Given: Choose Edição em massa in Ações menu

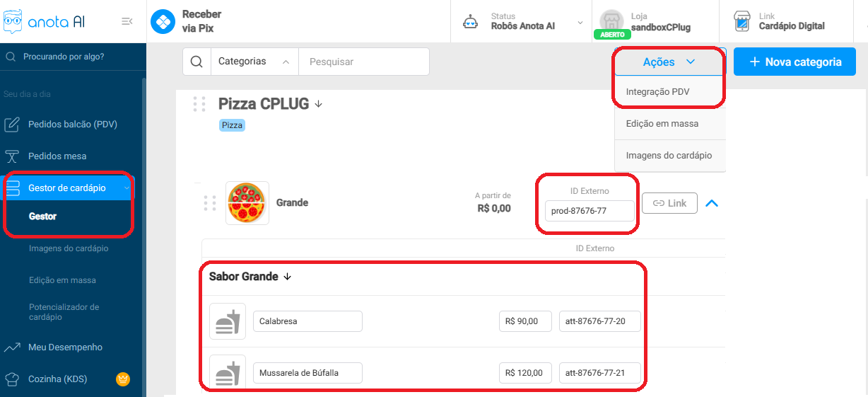Looking at the screenshot, I should click(x=662, y=124).
